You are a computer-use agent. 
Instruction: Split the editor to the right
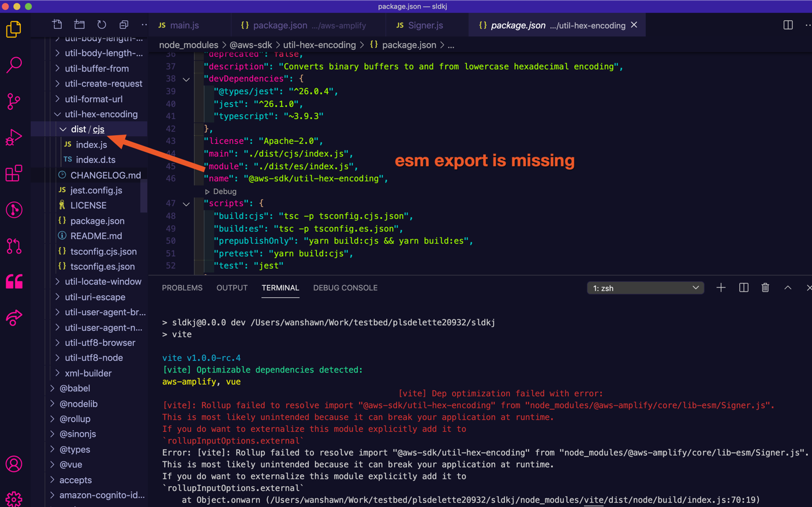point(788,25)
